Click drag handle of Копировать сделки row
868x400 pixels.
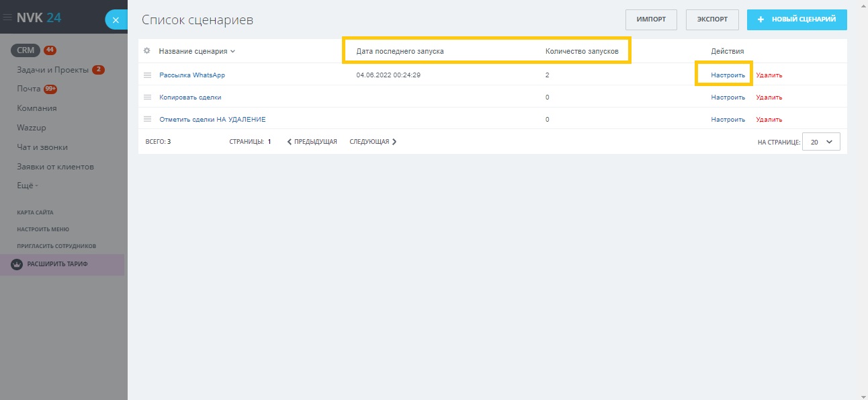click(147, 97)
